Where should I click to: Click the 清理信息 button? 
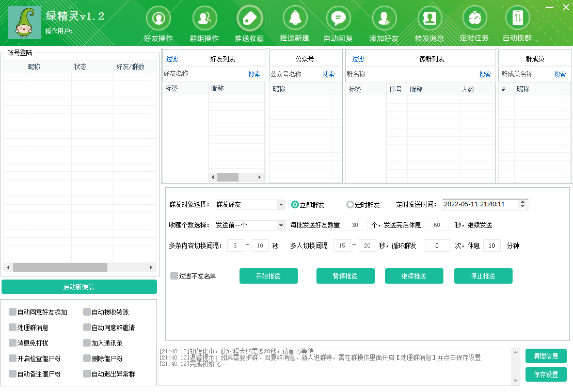tap(546, 356)
